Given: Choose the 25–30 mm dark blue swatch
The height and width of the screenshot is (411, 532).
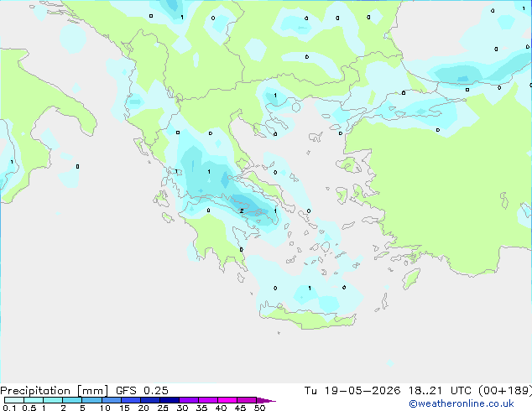Looking at the screenshot, I should (x=169, y=400).
